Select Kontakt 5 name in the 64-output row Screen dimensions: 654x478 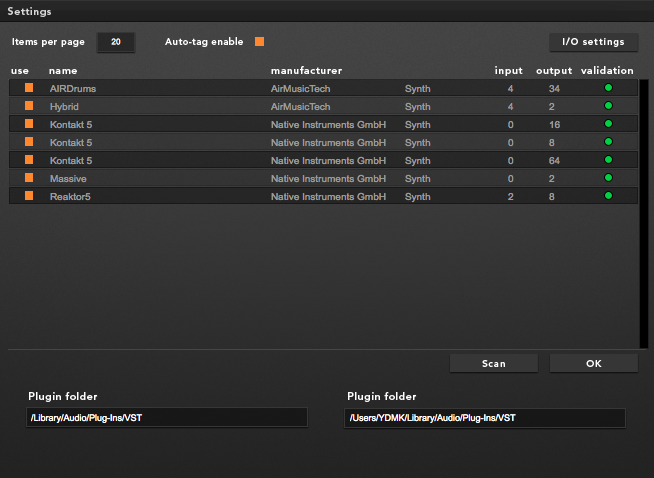[71, 160]
